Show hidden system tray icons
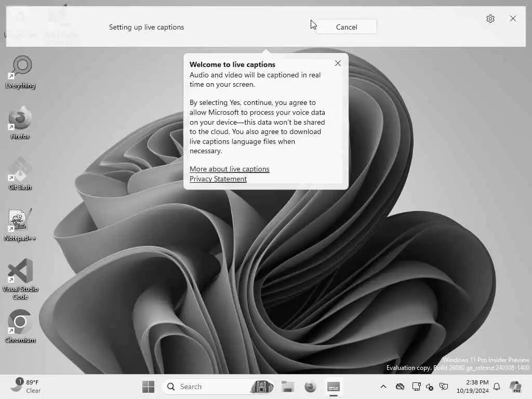This screenshot has height=399, width=532. 383,387
